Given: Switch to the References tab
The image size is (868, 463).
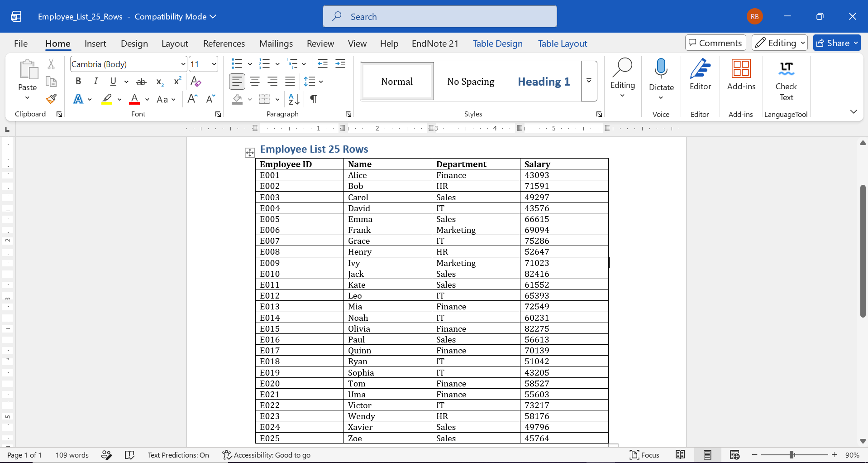Looking at the screenshot, I should [x=224, y=43].
